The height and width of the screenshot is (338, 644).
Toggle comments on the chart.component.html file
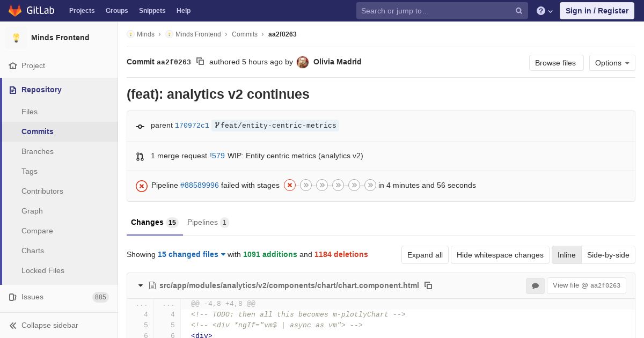click(535, 286)
